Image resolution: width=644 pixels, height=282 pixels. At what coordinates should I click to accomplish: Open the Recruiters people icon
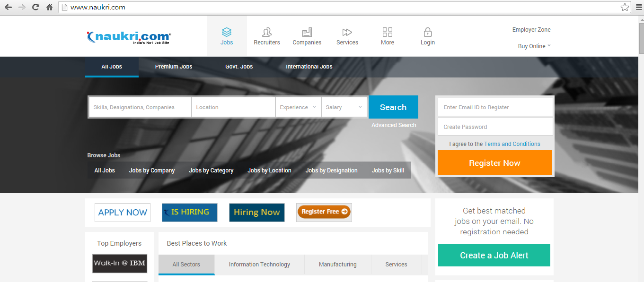point(267,32)
